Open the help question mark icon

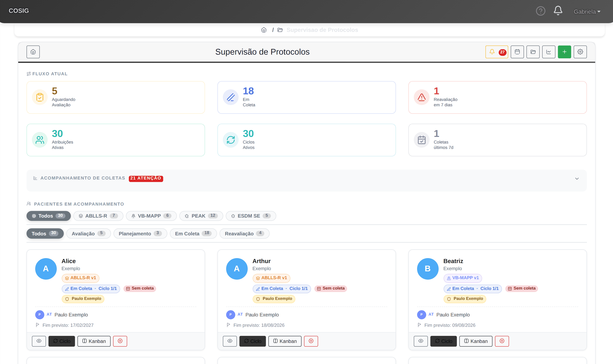click(x=540, y=11)
